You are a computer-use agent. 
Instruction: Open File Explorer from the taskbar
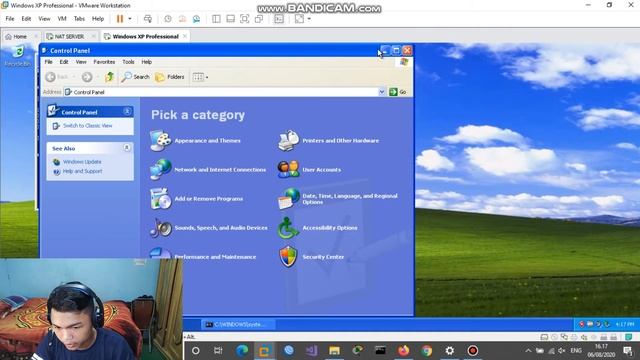pos(334,351)
